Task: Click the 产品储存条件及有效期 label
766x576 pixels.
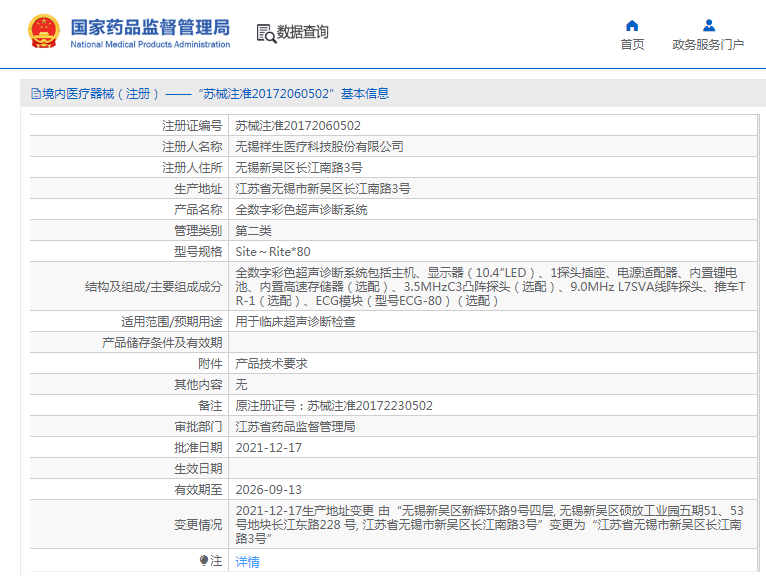Action: (162, 343)
